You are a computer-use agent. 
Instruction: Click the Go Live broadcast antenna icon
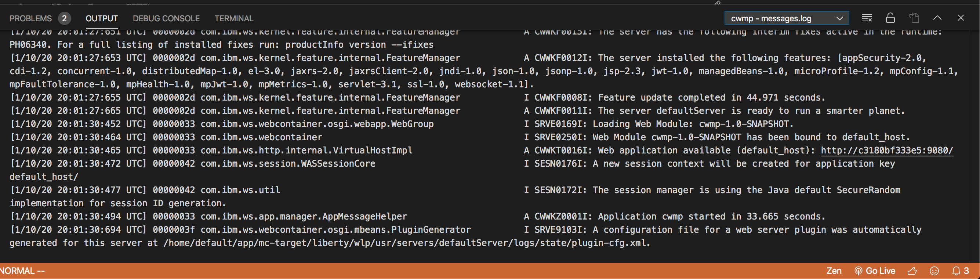[x=858, y=271]
